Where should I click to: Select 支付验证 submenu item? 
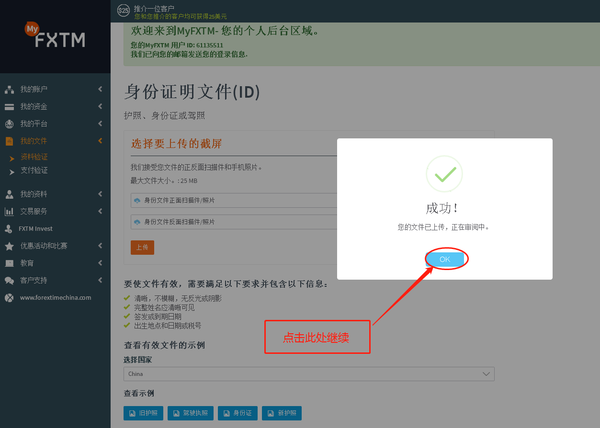tap(34, 170)
